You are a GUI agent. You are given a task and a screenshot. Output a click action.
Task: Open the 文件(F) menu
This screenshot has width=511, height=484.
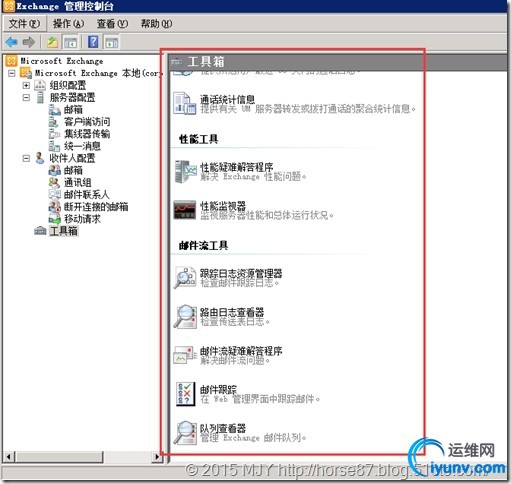[24, 24]
